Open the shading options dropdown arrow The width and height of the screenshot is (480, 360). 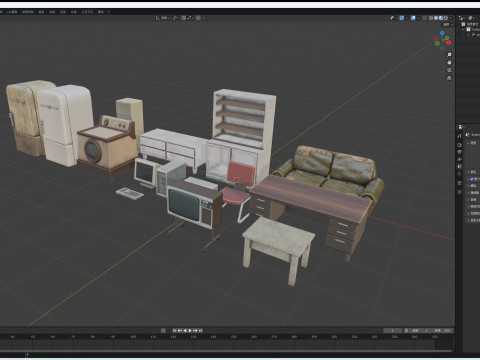point(451,18)
